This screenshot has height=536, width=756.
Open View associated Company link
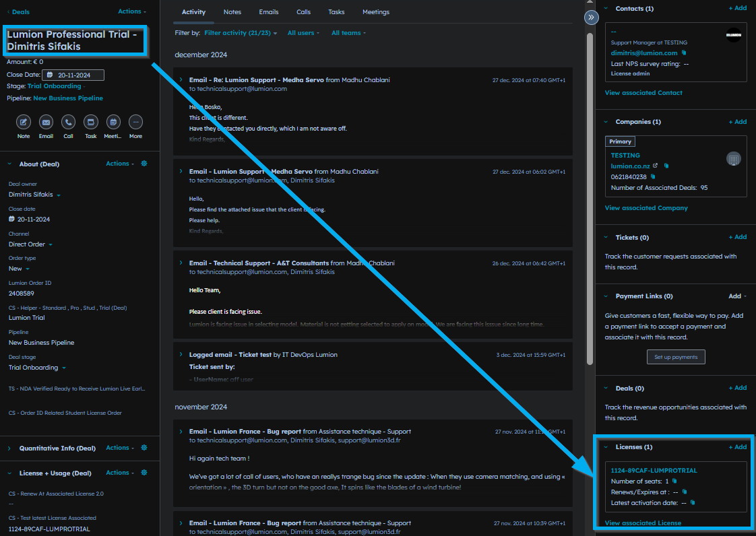pos(645,208)
